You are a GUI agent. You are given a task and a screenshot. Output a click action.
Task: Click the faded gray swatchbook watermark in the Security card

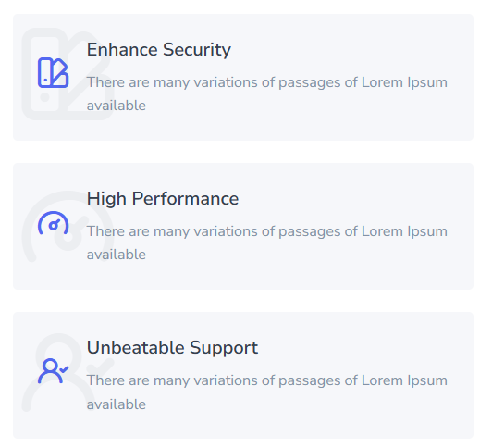68,74
